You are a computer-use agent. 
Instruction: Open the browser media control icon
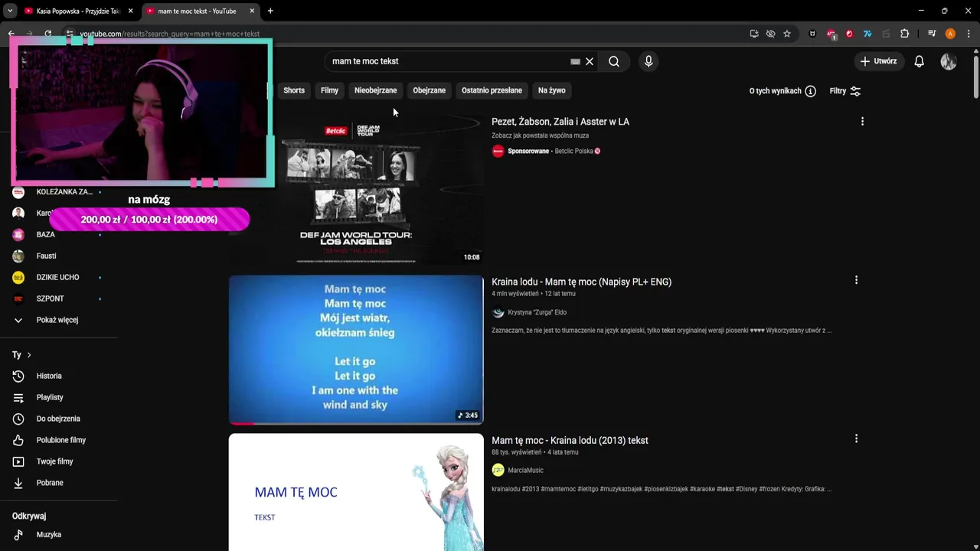click(932, 34)
